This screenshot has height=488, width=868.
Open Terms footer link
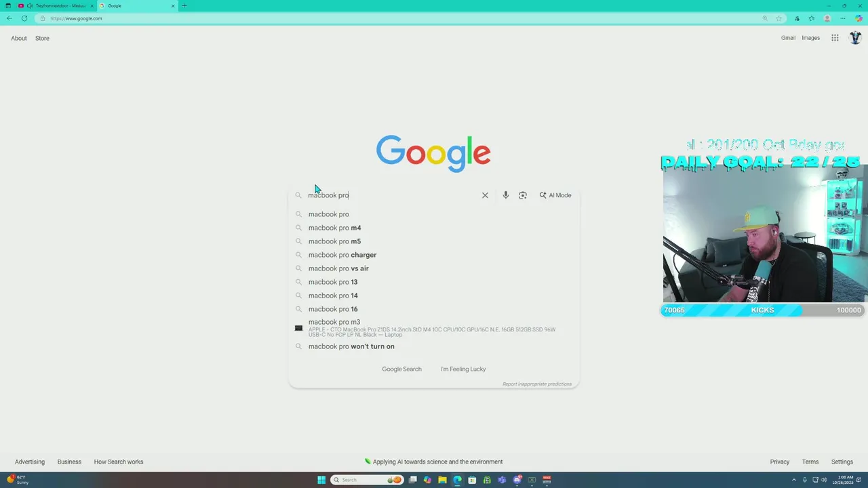pyautogui.click(x=810, y=462)
